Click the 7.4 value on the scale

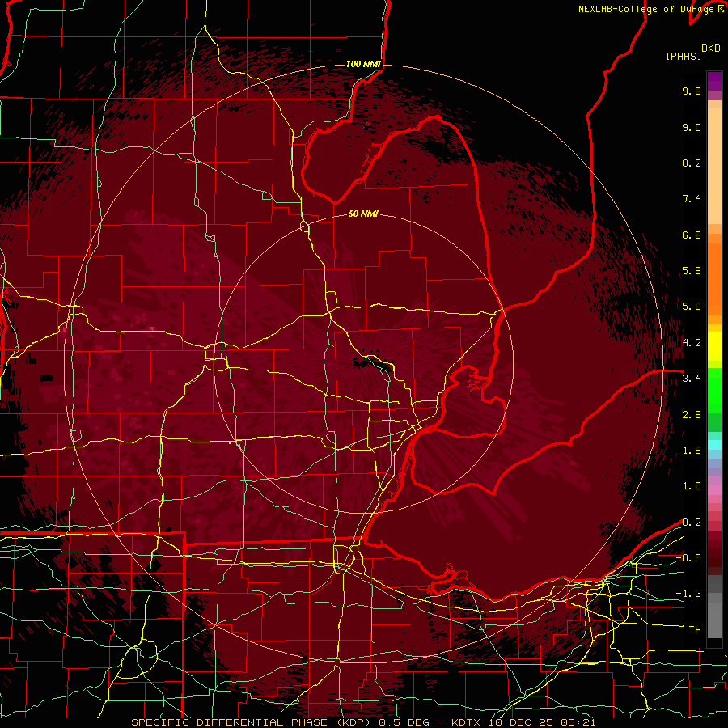692,199
